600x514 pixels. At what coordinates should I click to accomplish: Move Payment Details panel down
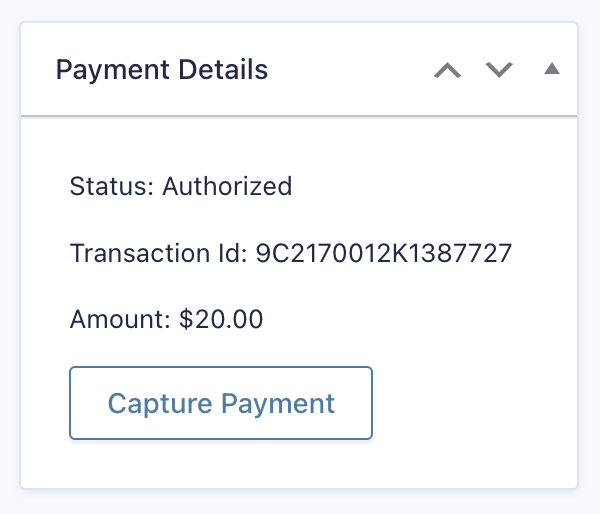point(499,70)
